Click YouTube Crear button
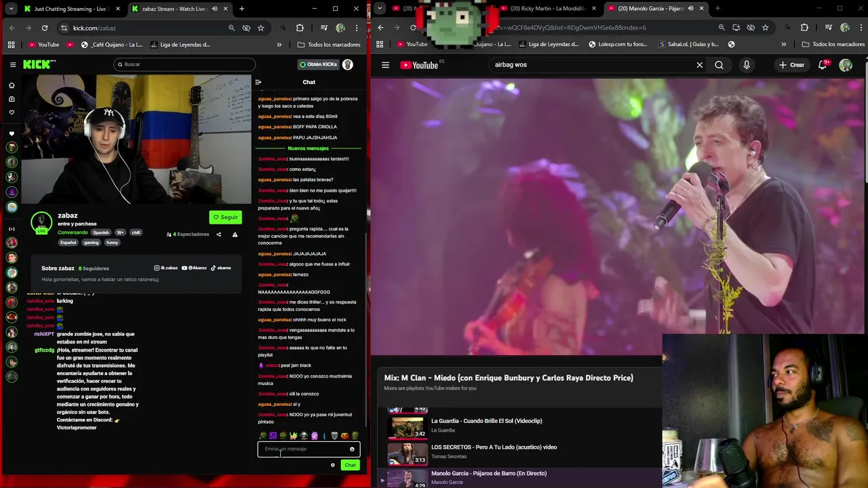Image resolution: width=868 pixels, height=488 pixels. click(791, 65)
